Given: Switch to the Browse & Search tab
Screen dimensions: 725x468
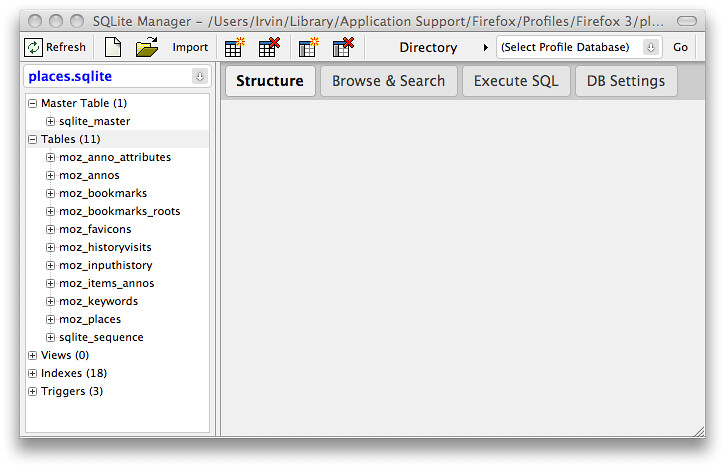Looking at the screenshot, I should point(388,81).
